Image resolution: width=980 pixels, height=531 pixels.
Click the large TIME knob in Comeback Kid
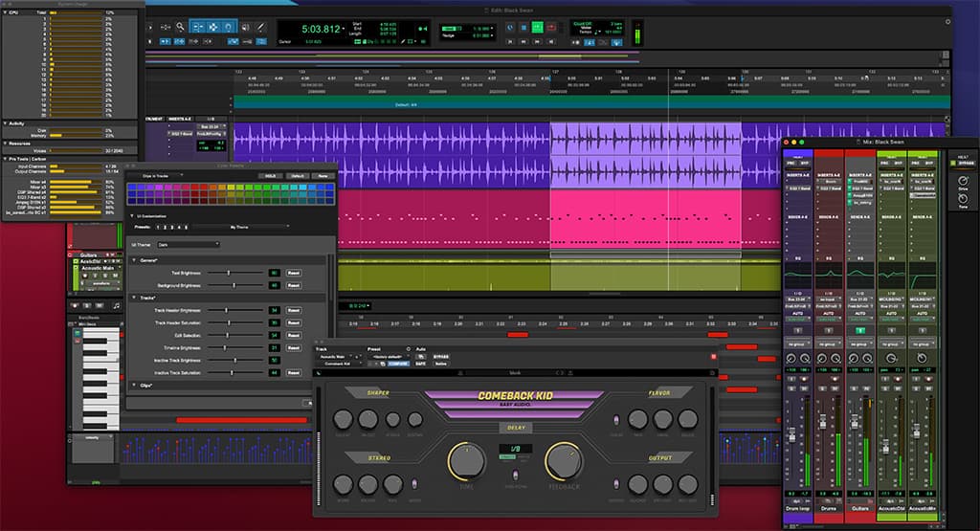[x=466, y=461]
